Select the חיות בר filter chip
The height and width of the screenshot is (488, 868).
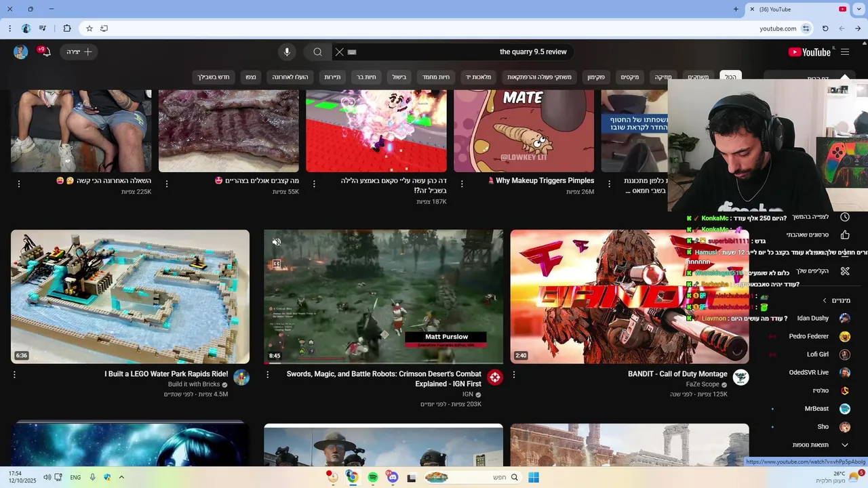pos(367,77)
